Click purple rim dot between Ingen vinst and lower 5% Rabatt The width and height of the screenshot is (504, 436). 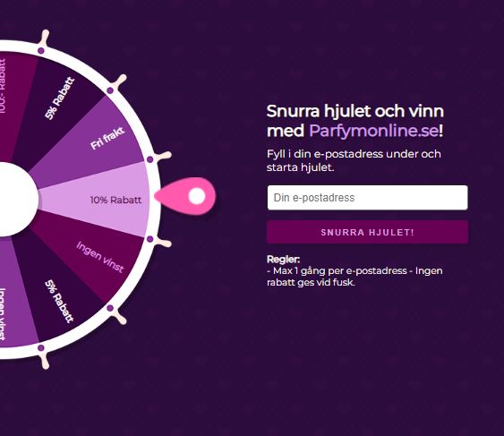pos(110,308)
